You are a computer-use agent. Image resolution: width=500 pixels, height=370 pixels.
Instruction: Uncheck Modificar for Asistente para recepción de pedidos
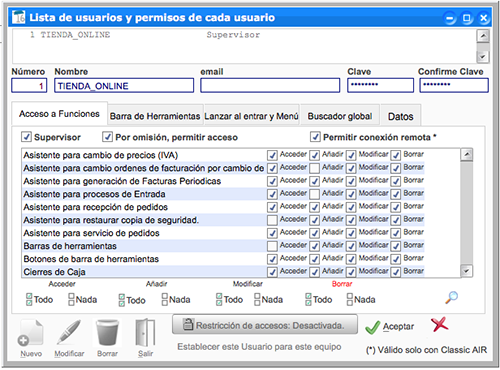click(x=351, y=207)
